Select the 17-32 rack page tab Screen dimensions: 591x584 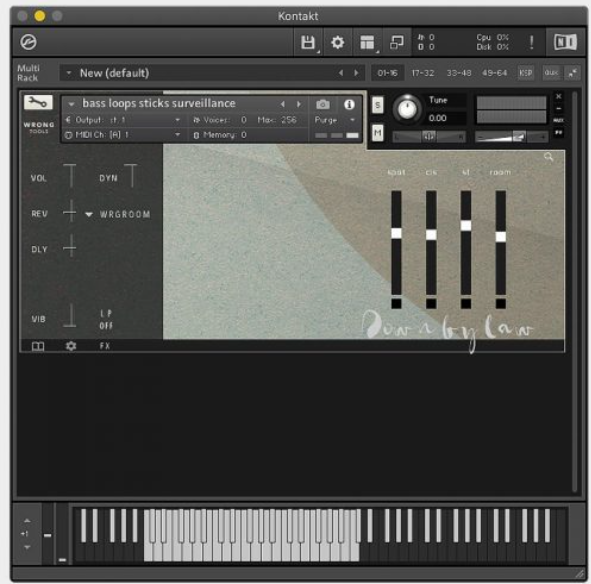tap(423, 73)
